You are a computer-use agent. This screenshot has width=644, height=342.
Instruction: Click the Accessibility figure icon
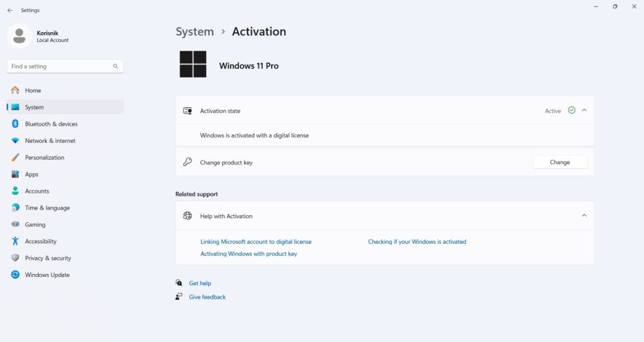tap(15, 241)
